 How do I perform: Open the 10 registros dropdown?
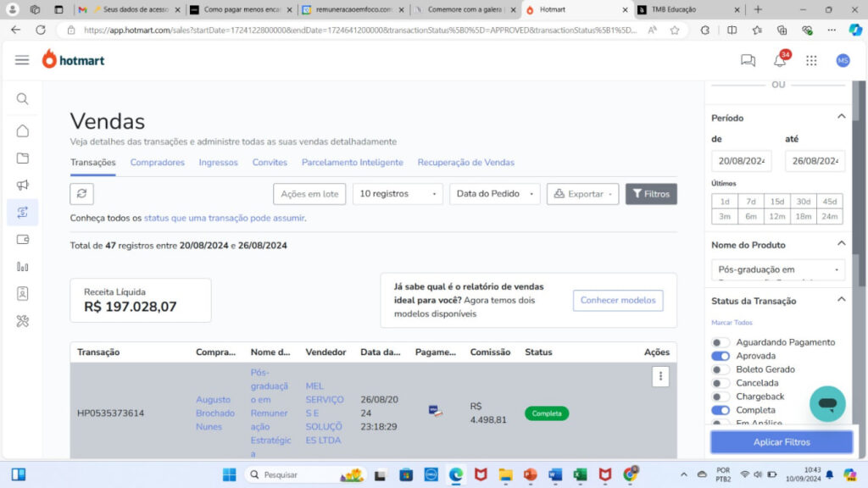398,194
